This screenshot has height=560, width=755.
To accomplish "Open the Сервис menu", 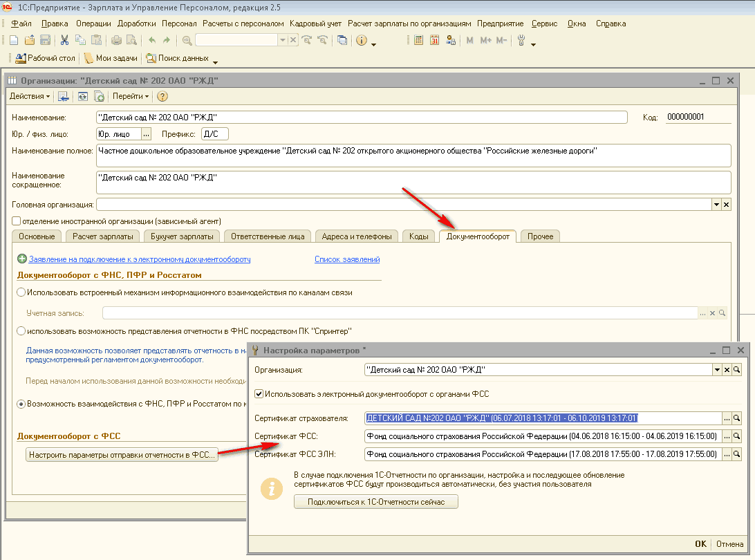I will (x=545, y=24).
